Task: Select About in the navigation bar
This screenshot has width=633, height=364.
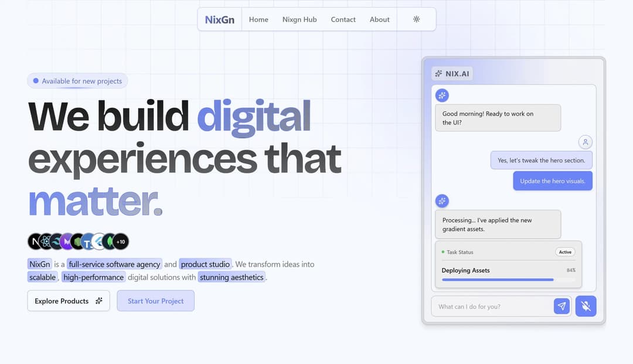Action: pos(379,19)
